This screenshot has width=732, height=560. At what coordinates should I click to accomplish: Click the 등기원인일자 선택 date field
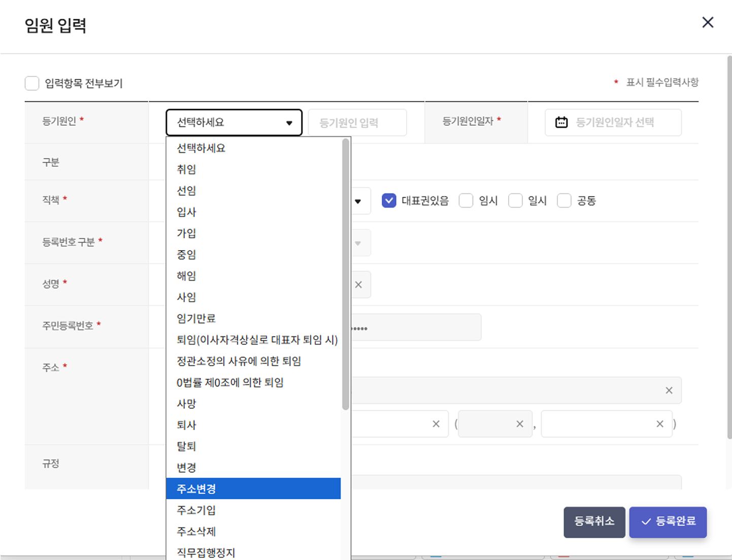pos(613,122)
